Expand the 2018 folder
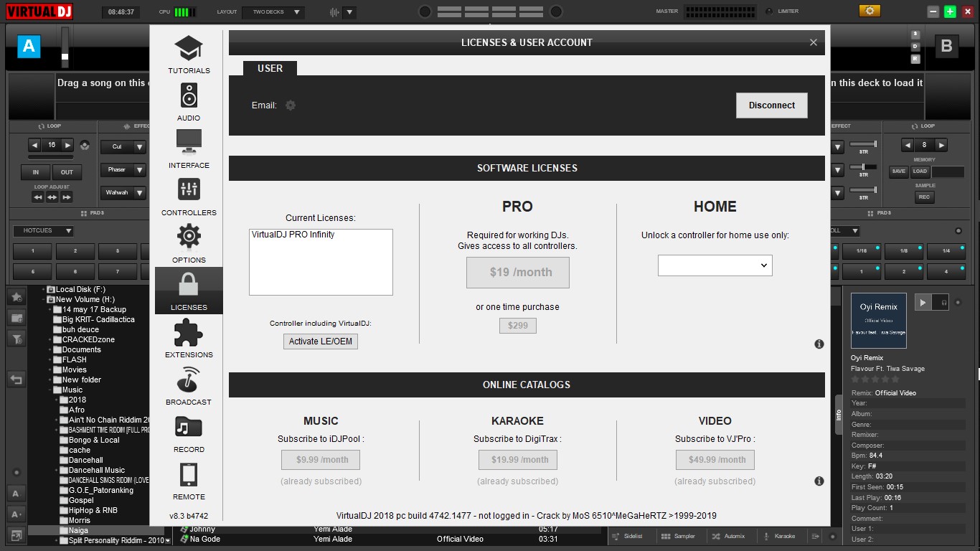Screen dimensions: 980x551 pos(57,400)
